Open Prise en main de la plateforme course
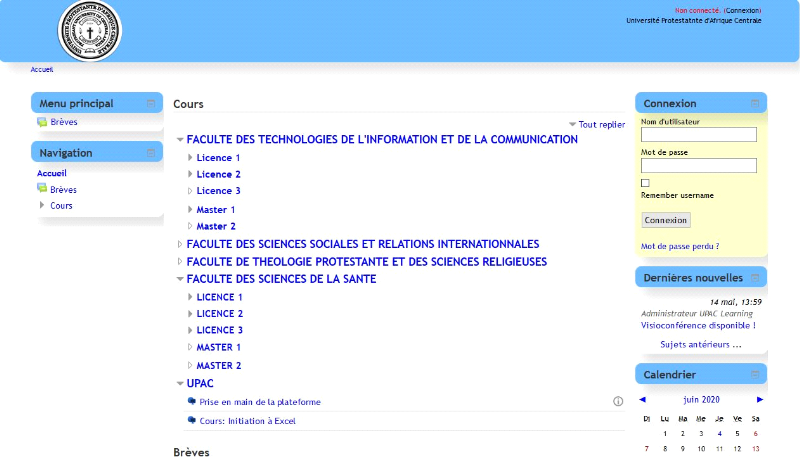Viewport: 800px width, 460px height. (260, 402)
